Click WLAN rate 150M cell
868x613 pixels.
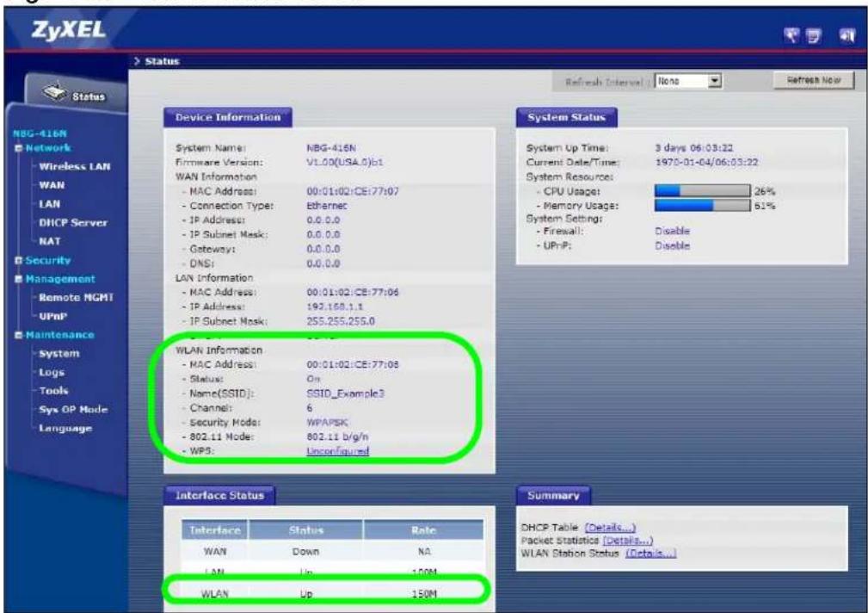tap(424, 594)
